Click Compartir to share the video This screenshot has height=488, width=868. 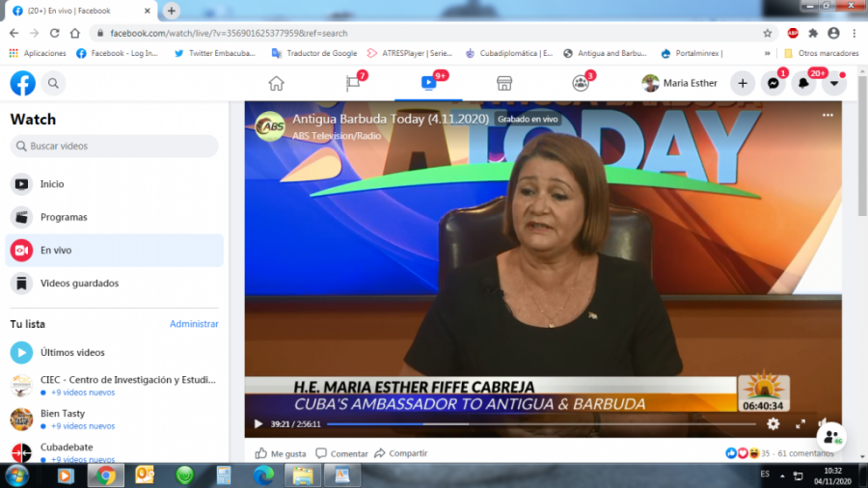(x=401, y=453)
